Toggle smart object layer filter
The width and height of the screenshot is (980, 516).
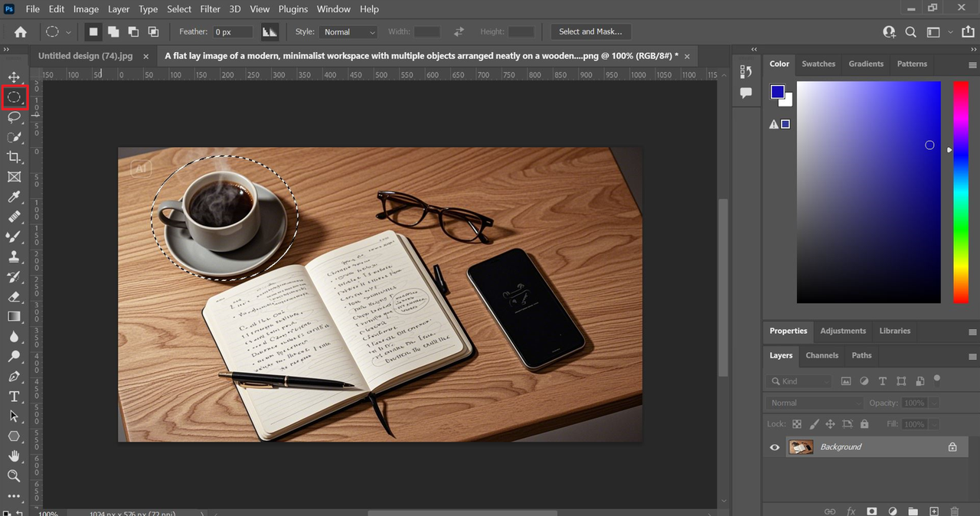920,380
